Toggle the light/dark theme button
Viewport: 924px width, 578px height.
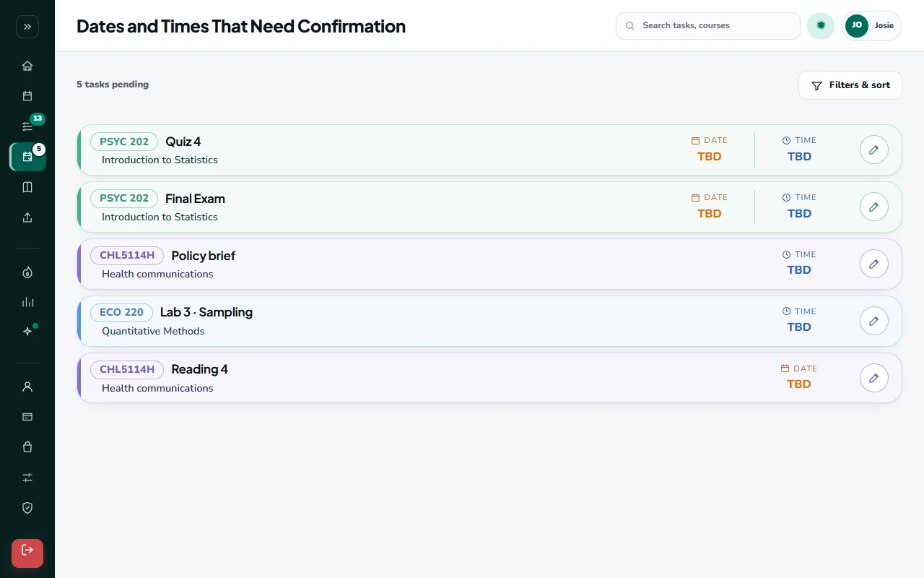821,25
